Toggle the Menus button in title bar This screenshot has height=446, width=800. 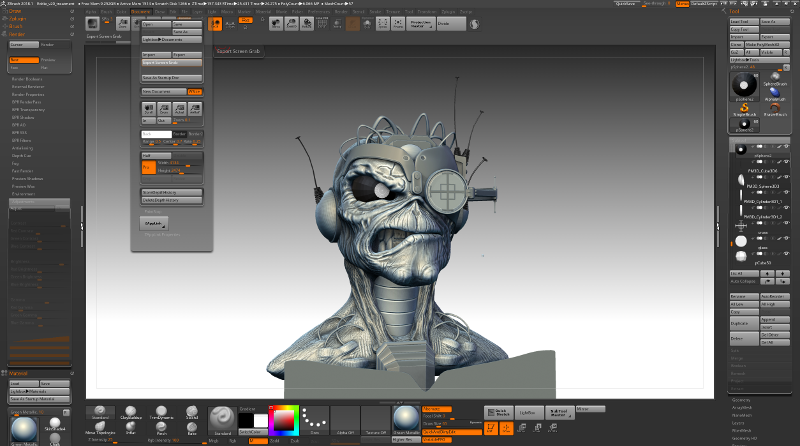pyautogui.click(x=682, y=4)
